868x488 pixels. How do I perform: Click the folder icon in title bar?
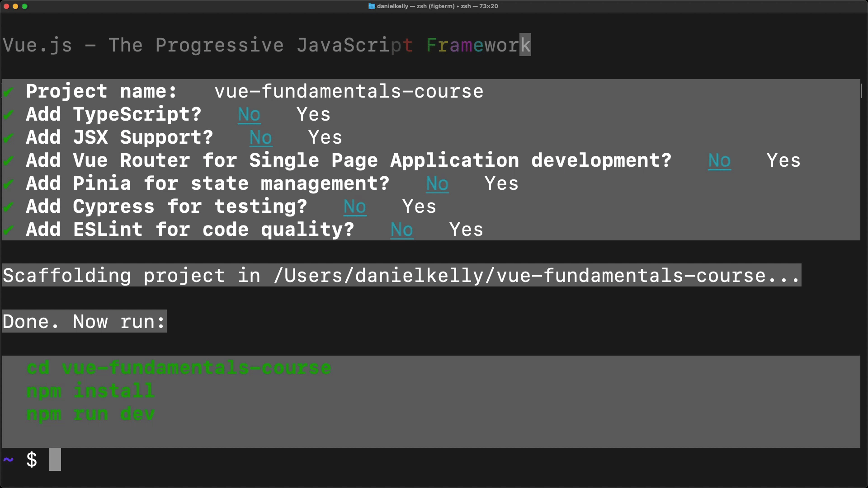click(372, 6)
